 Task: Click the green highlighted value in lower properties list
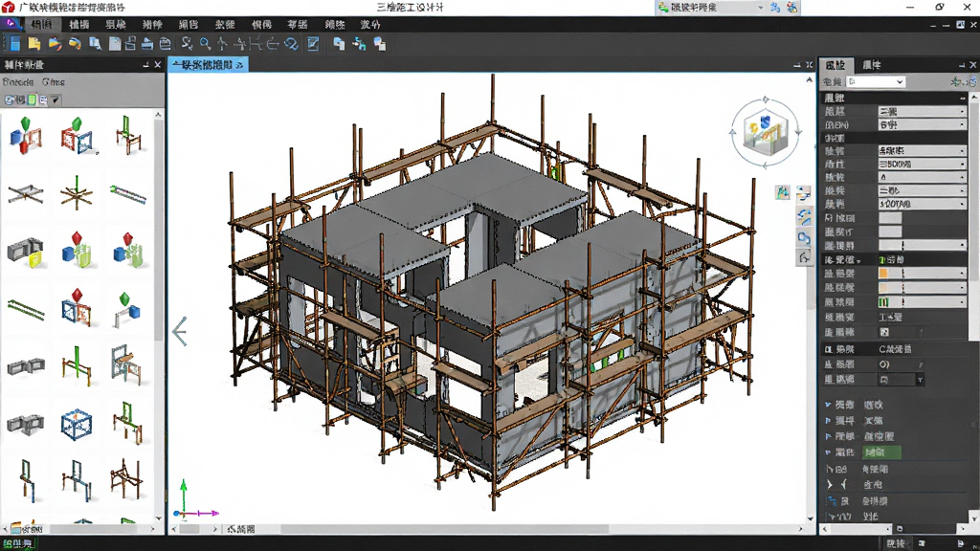click(881, 452)
